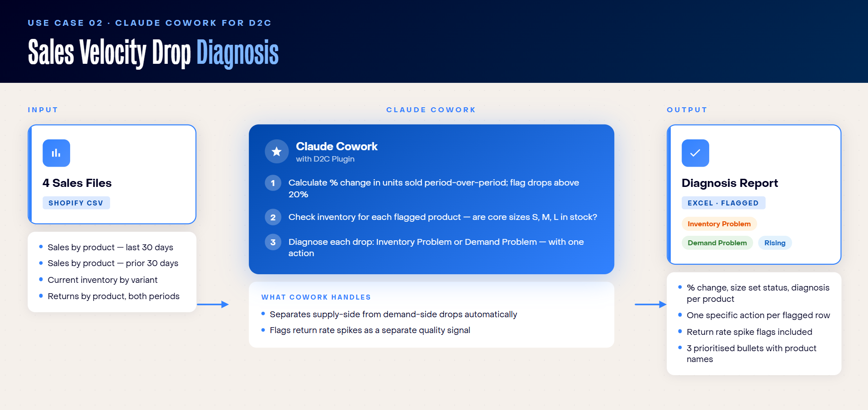Expand the Diagnosis Report output card

coord(754,195)
